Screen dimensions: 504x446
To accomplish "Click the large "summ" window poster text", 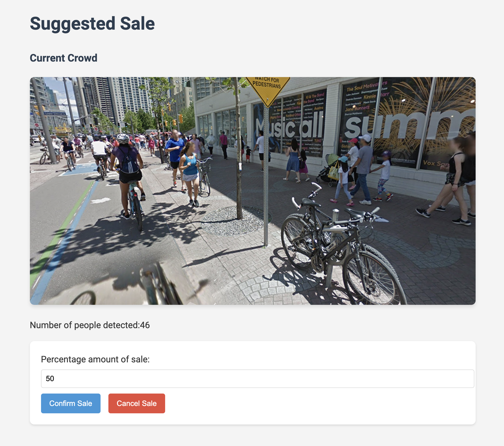I will 408,124.
